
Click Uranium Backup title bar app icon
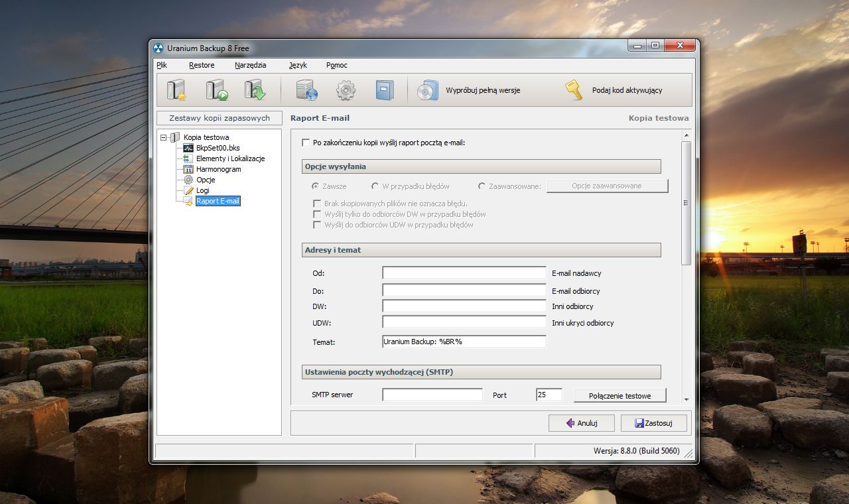[159, 48]
